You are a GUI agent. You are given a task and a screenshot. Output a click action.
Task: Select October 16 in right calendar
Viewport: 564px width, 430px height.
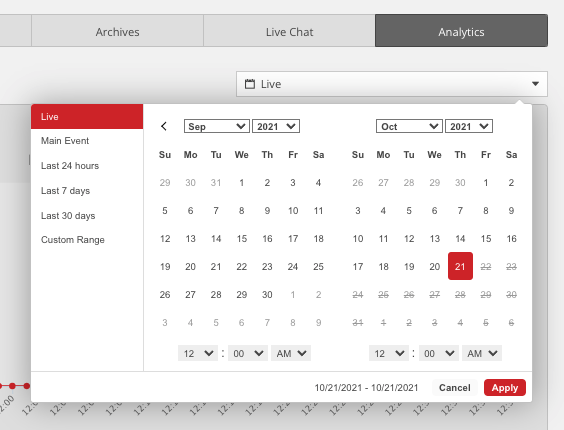[x=511, y=239]
